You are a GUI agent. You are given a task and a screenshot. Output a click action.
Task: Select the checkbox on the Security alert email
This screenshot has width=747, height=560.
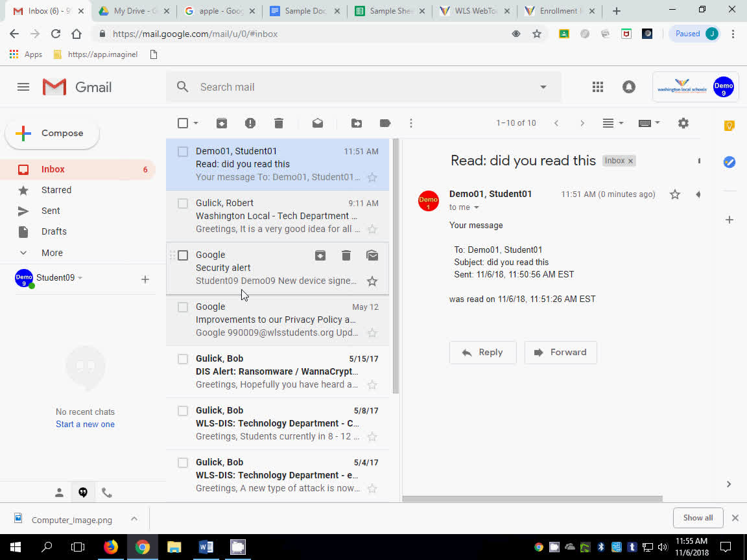coord(182,255)
